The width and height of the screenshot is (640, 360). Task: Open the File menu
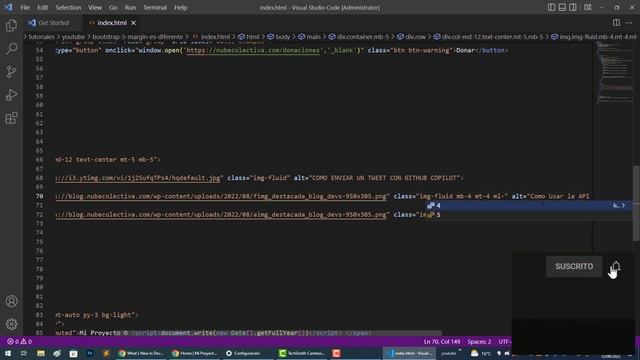(25, 7)
